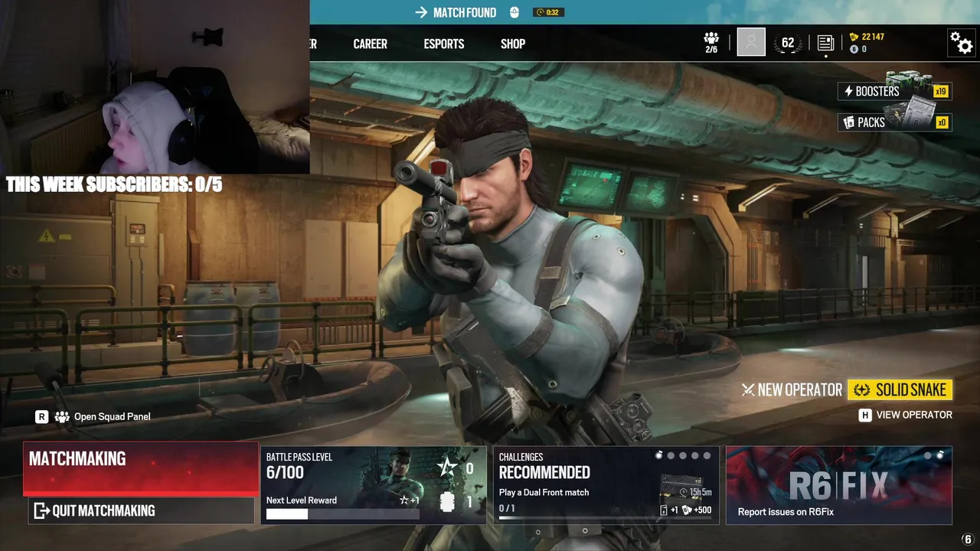The width and height of the screenshot is (980, 551).
Task: Open the Challenges Recommended card
Action: [606, 485]
